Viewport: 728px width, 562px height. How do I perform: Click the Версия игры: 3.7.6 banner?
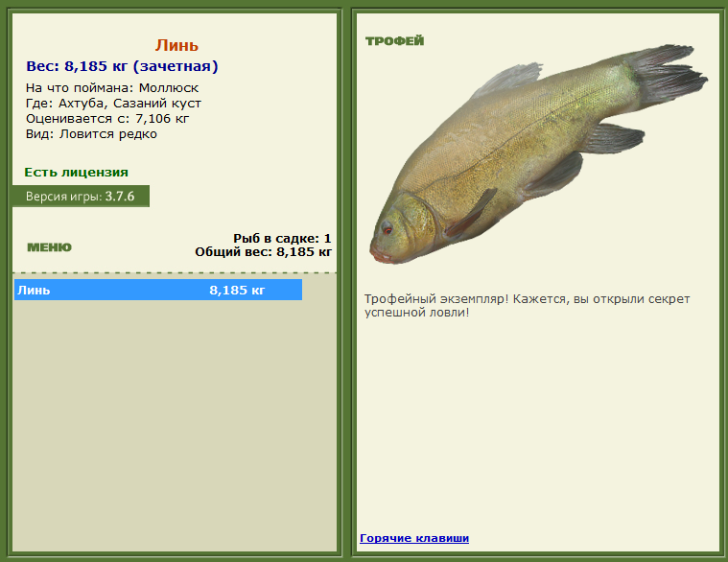(81, 197)
